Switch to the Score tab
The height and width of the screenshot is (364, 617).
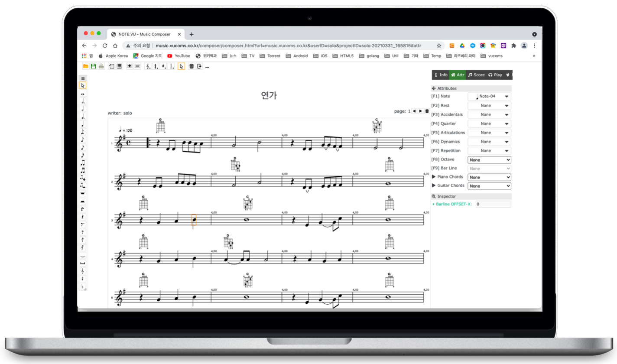coord(476,75)
